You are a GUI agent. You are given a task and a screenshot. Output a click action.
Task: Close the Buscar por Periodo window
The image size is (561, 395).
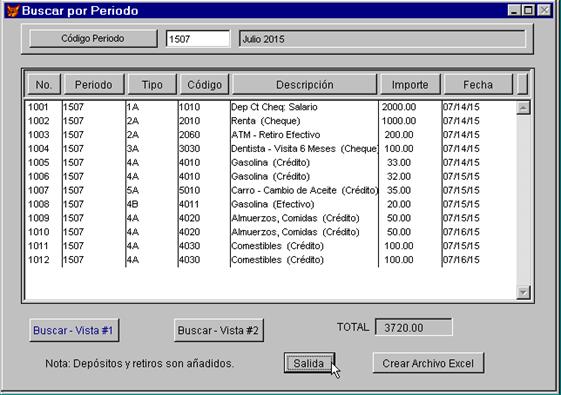(x=544, y=10)
